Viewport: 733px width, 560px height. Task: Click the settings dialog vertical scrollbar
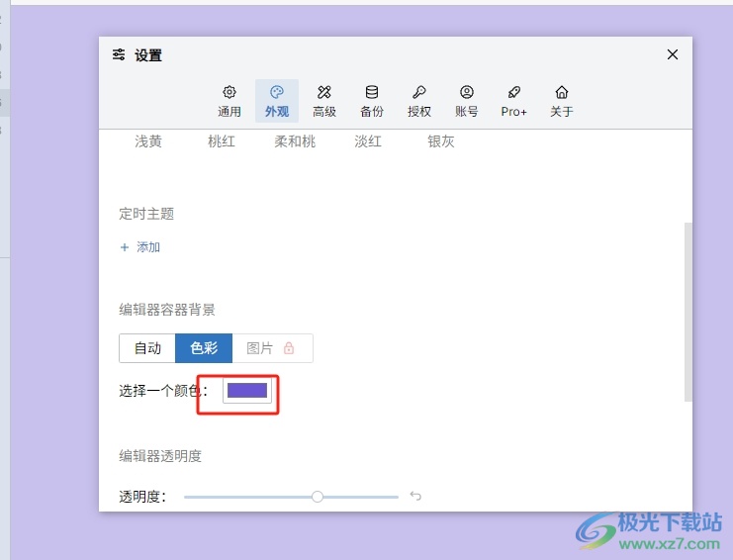click(687, 312)
